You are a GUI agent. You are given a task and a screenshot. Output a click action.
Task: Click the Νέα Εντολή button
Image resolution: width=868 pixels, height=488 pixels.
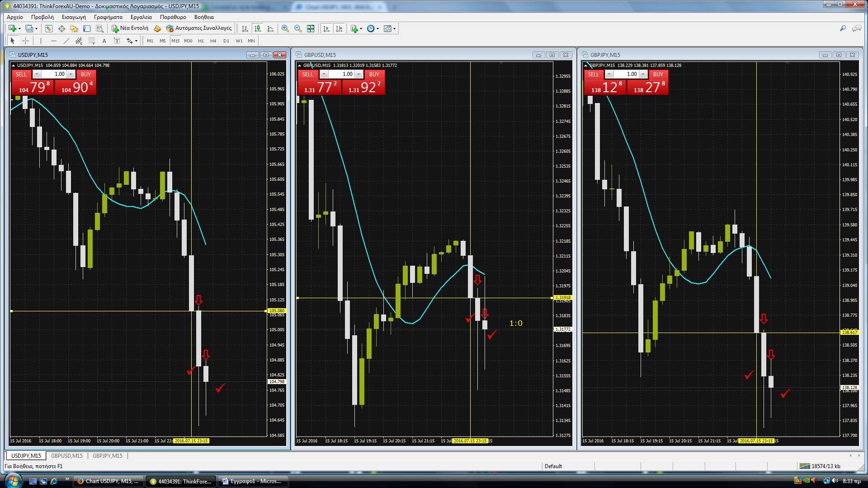(130, 28)
